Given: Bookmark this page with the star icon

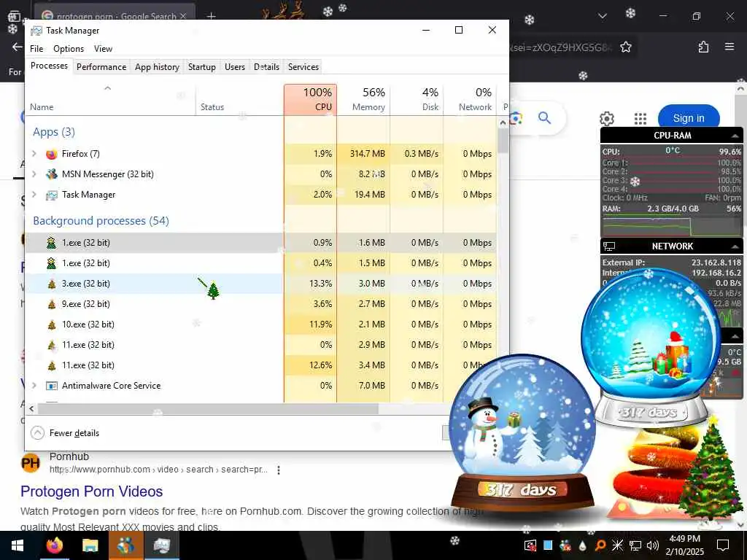Looking at the screenshot, I should [x=625, y=47].
